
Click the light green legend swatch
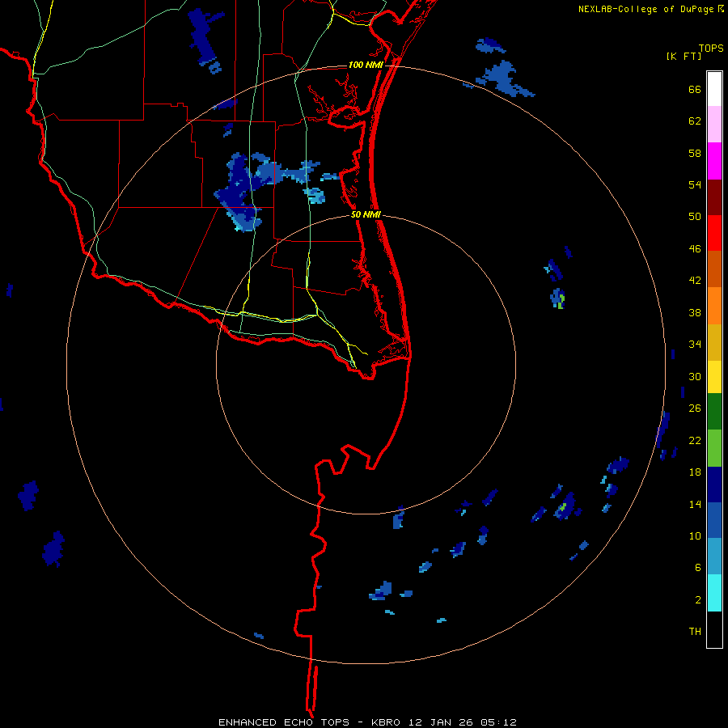(x=714, y=448)
